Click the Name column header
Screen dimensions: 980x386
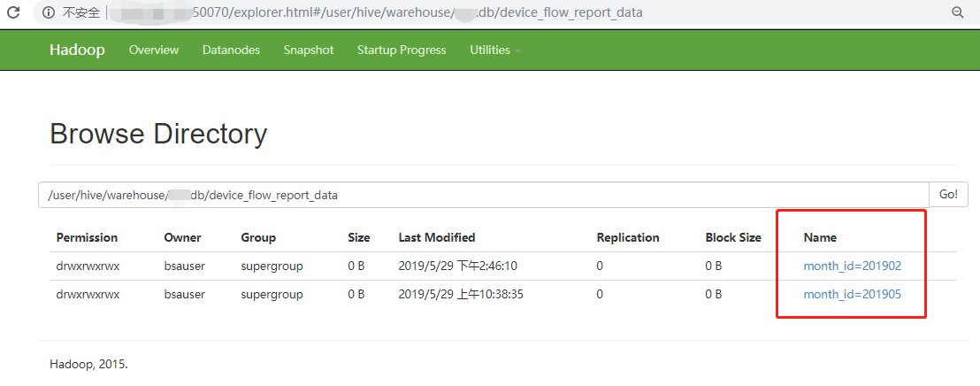820,238
